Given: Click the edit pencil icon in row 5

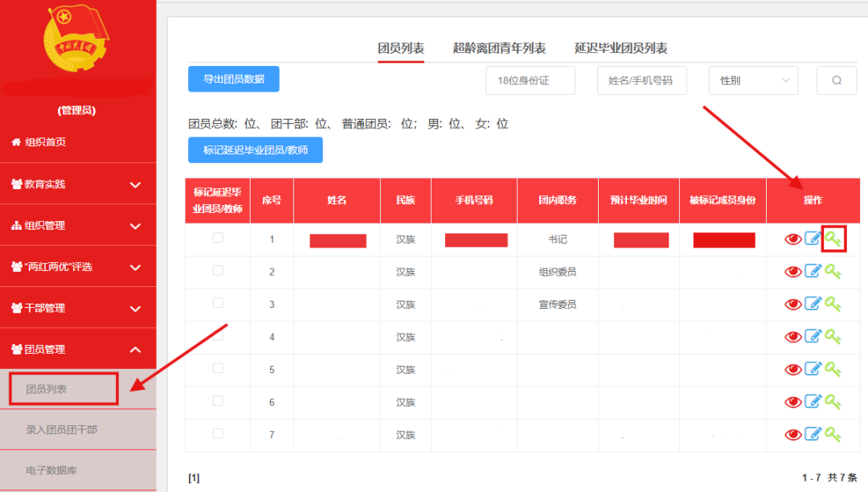Looking at the screenshot, I should point(813,369).
